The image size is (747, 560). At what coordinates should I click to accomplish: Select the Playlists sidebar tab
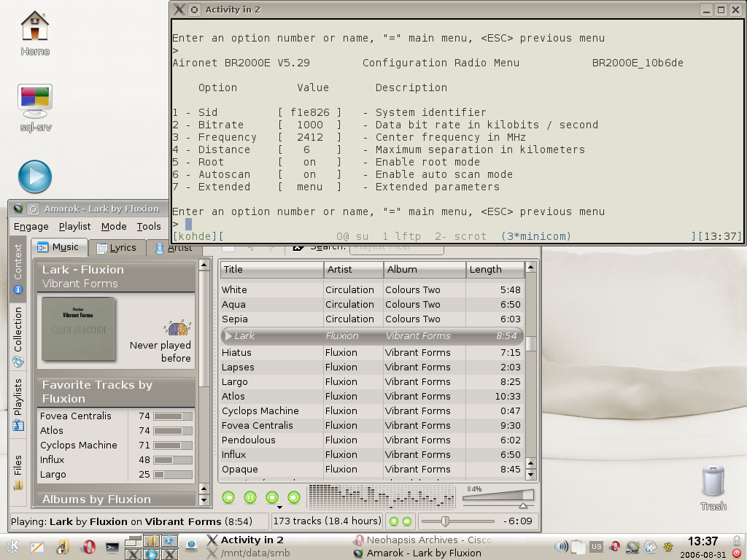(x=18, y=404)
